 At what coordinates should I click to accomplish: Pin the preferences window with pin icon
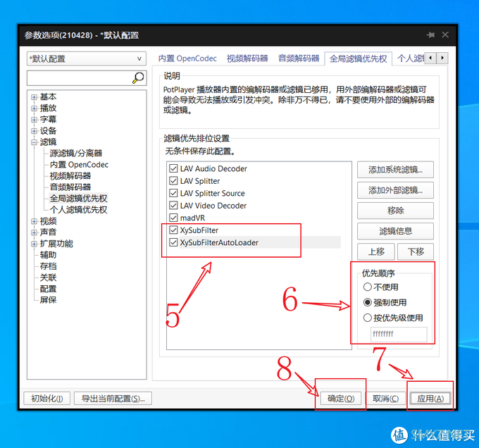click(430, 35)
